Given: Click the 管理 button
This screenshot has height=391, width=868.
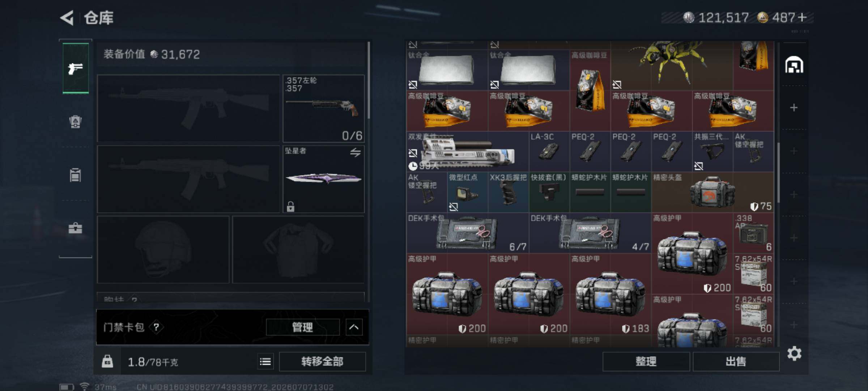Looking at the screenshot, I should [303, 327].
